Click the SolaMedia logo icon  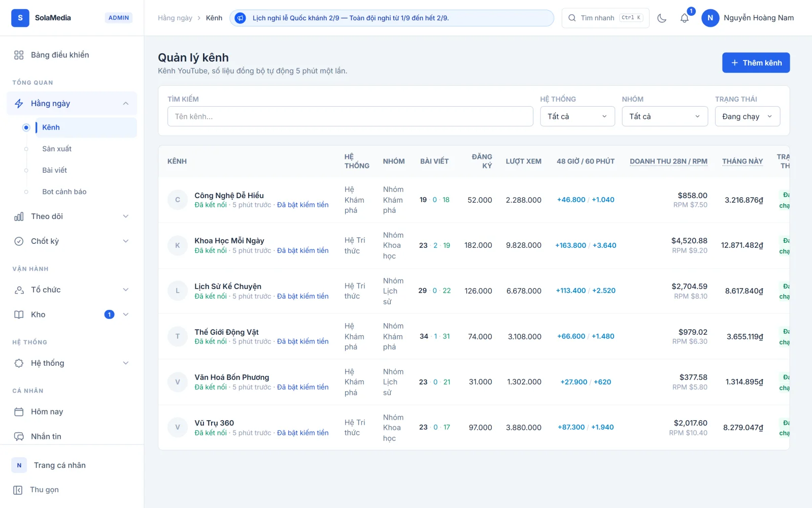click(x=20, y=18)
